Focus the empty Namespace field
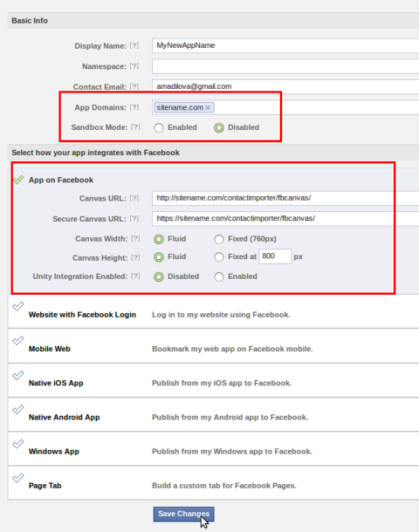This screenshot has width=419, height=532. click(286, 66)
